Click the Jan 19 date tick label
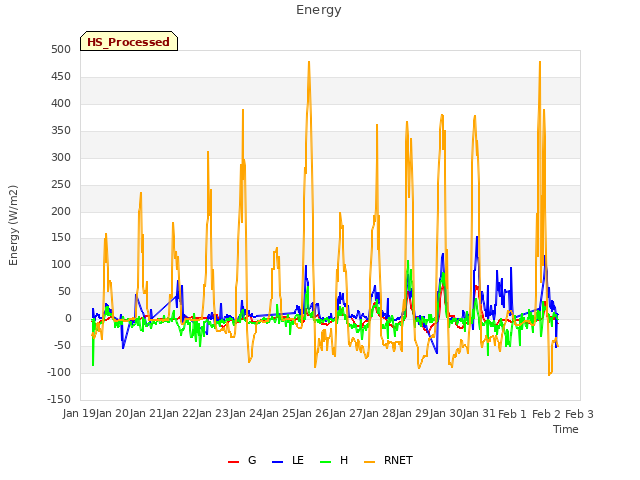 pos(79,414)
